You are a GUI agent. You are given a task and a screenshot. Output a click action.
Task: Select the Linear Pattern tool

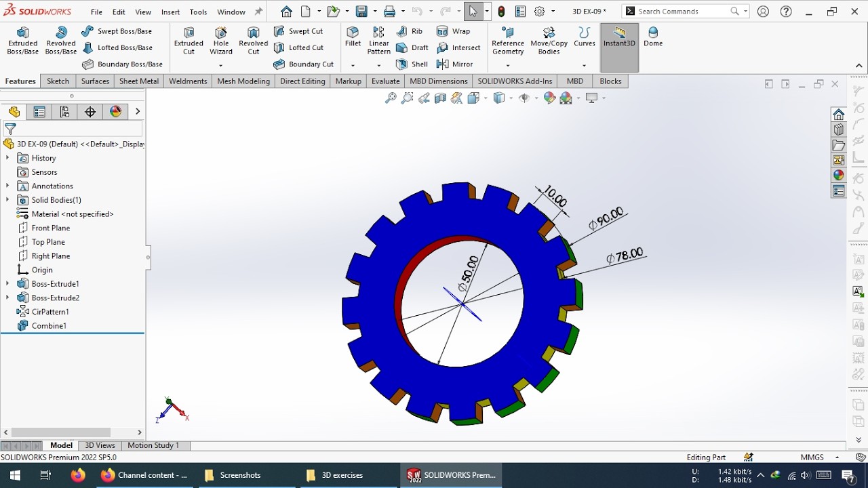point(378,41)
